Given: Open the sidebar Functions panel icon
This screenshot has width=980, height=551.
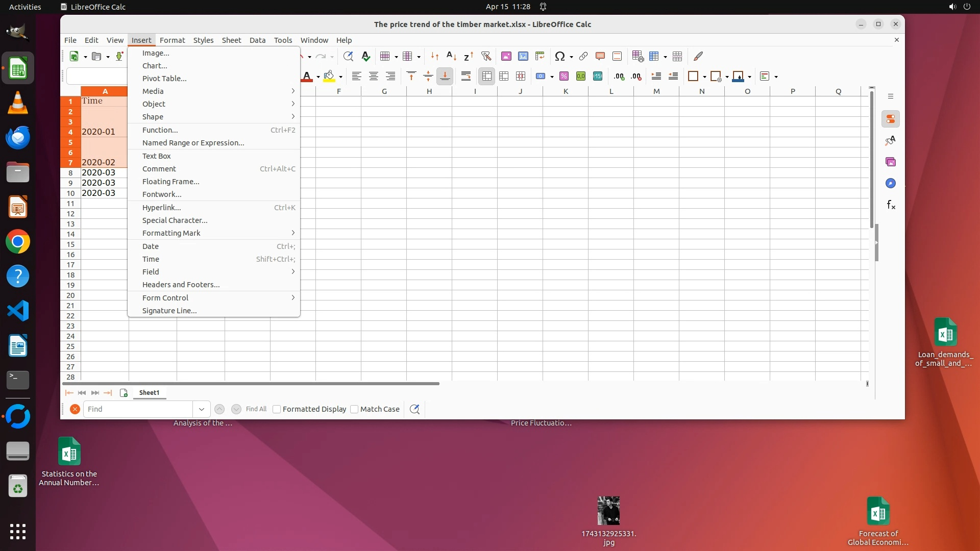Looking at the screenshot, I should coord(891,205).
